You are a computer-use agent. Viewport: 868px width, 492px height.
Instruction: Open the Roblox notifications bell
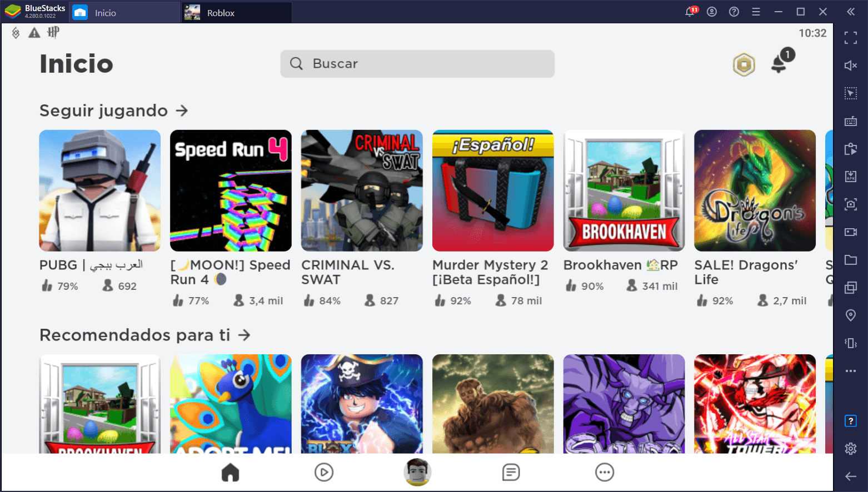779,64
